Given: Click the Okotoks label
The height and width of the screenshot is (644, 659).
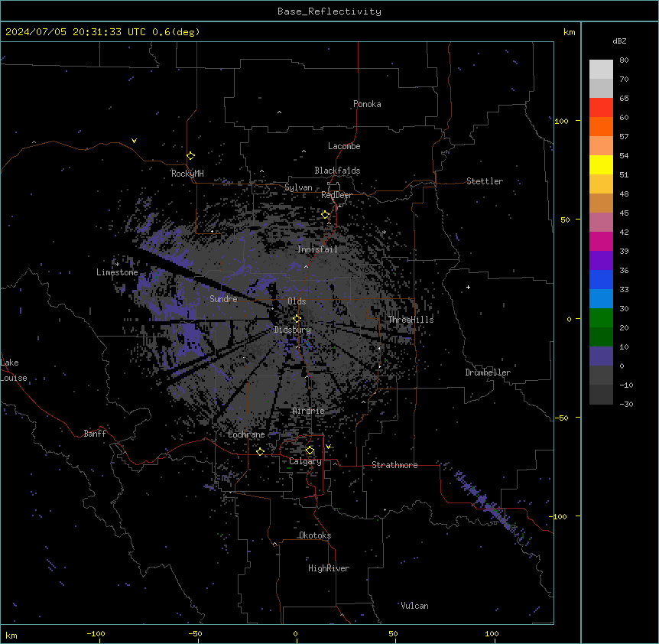Looking at the screenshot, I should click(315, 535).
